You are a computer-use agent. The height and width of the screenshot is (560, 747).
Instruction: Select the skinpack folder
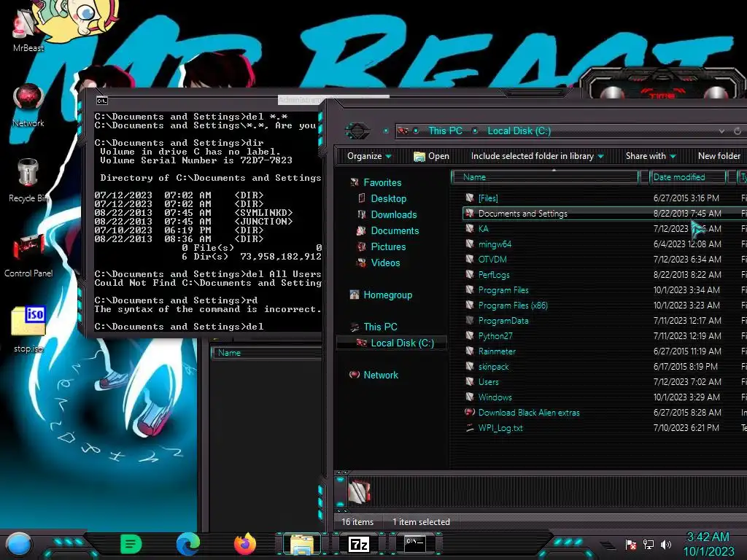tap(493, 367)
